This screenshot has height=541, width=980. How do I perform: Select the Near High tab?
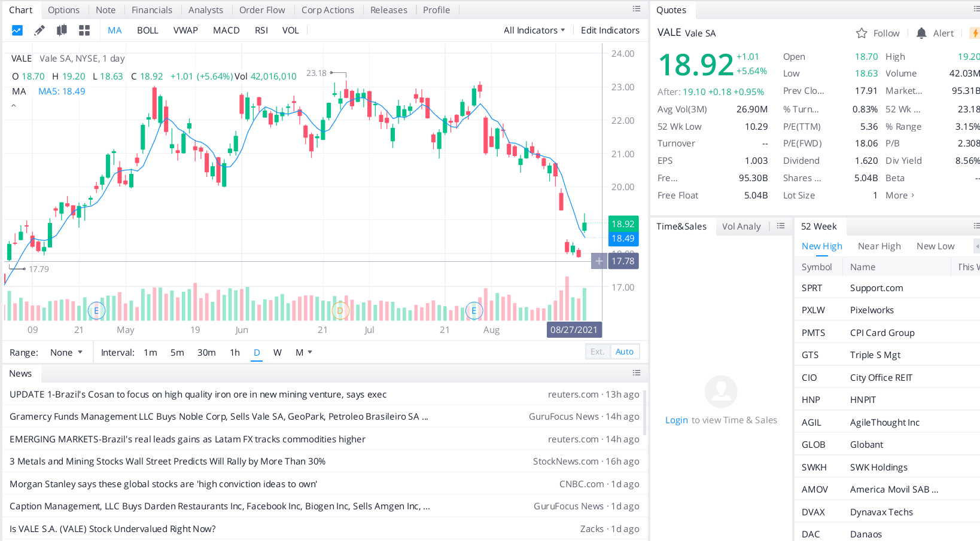(x=879, y=246)
